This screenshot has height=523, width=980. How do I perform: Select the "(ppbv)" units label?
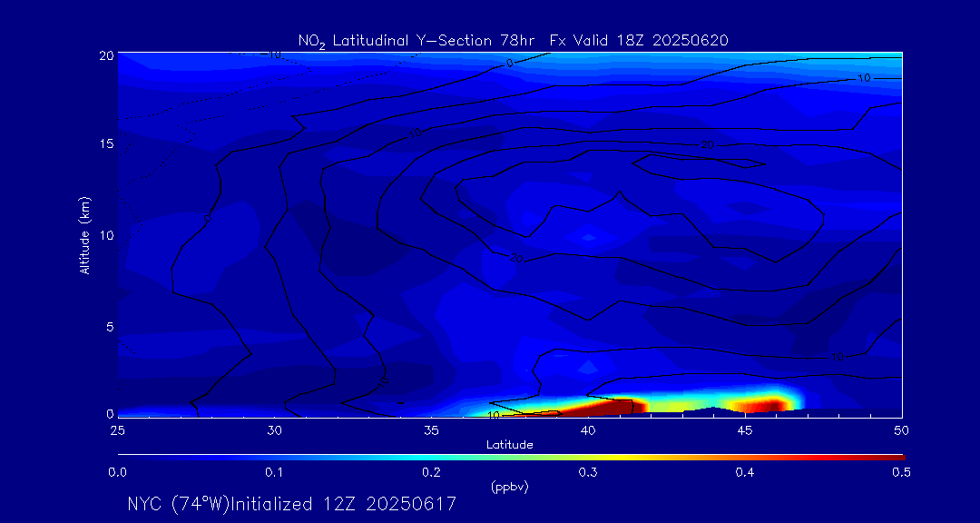tap(509, 488)
